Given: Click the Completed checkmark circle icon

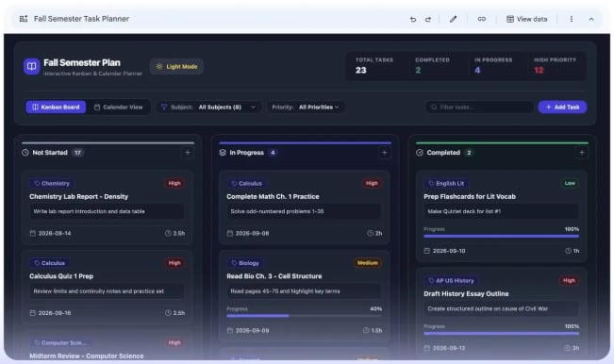Looking at the screenshot, I should pos(420,153).
